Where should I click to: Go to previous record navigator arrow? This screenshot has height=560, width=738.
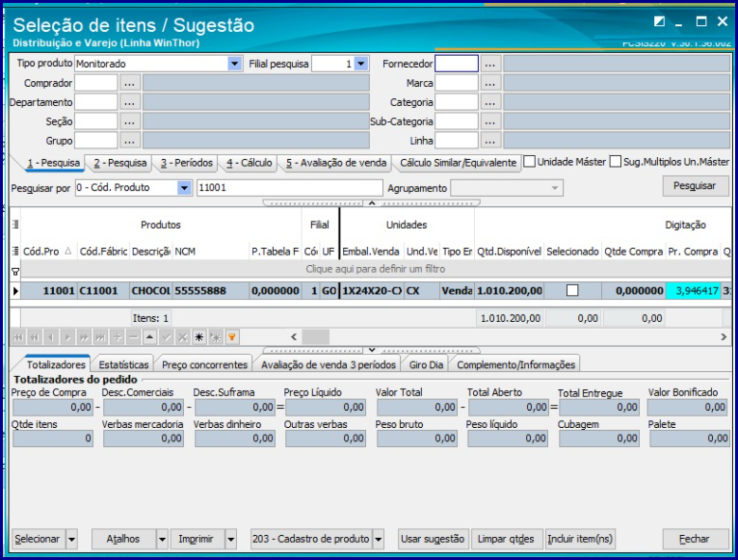click(51, 337)
